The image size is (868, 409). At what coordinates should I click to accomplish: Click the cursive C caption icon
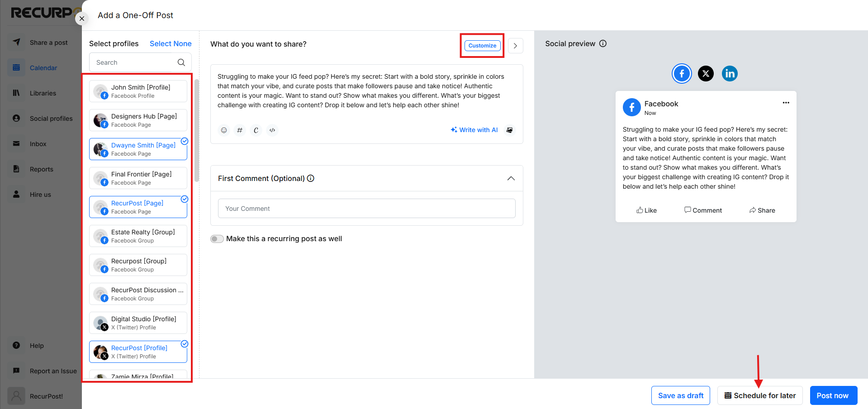[256, 130]
